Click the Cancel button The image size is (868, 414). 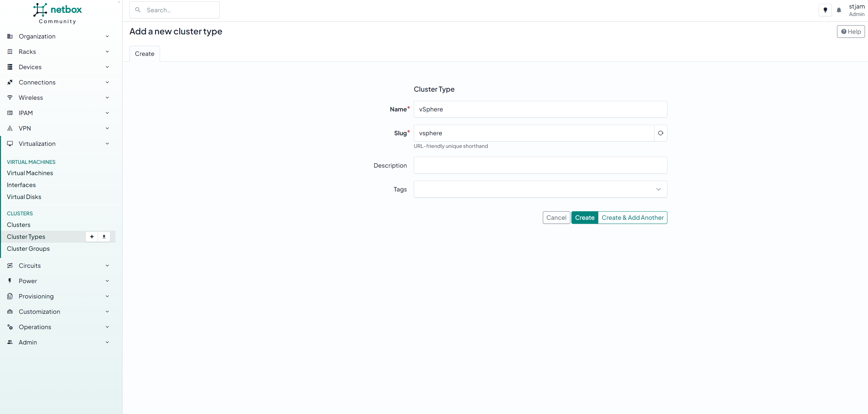tap(556, 218)
